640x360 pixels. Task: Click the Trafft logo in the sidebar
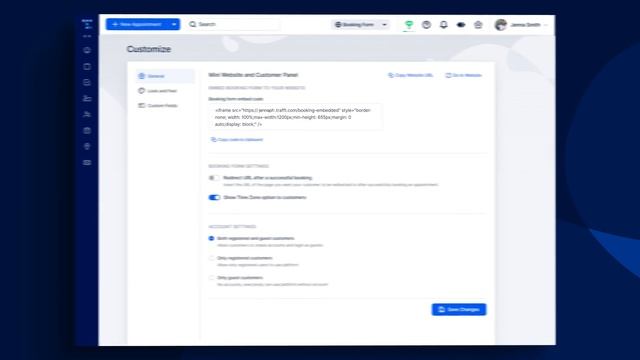pyautogui.click(x=87, y=24)
